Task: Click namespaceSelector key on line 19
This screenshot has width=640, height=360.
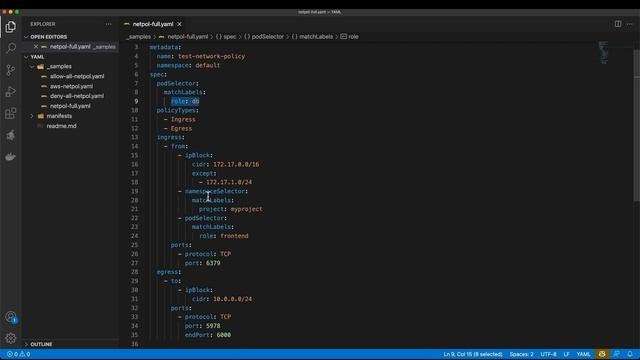Action: tap(215, 191)
